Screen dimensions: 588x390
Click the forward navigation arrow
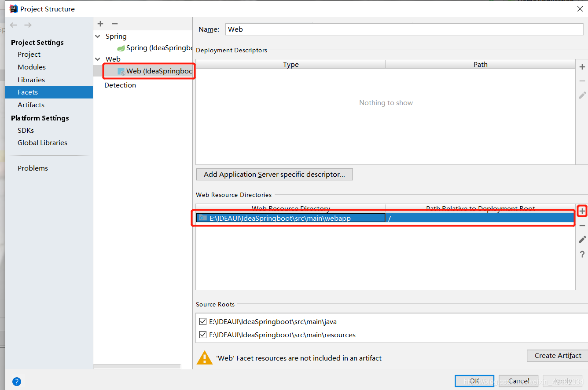pyautogui.click(x=28, y=25)
